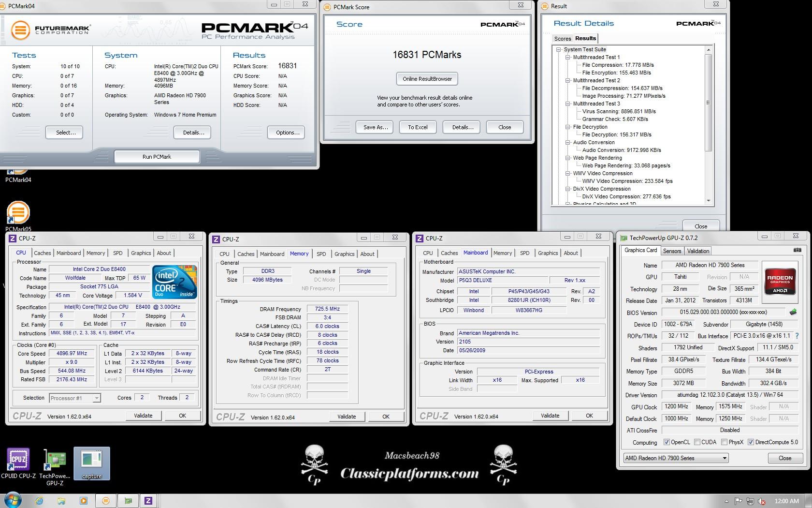
Task: Collapse the Audio Conversion tree node
Action: [568, 142]
